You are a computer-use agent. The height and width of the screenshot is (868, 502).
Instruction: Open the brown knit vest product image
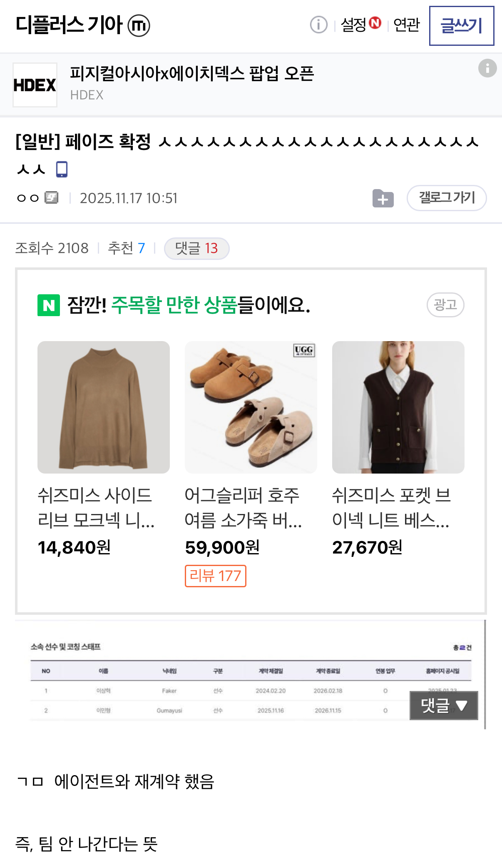[398, 407]
